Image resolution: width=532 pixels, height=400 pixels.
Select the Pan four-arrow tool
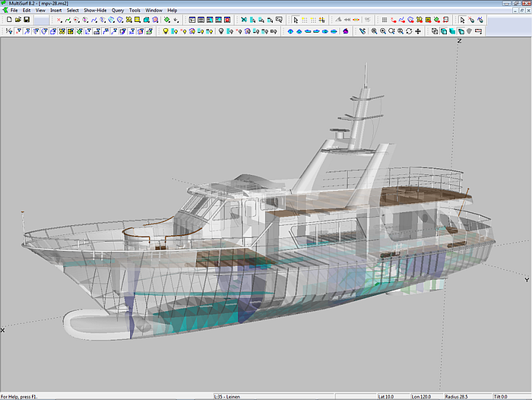[x=419, y=31]
